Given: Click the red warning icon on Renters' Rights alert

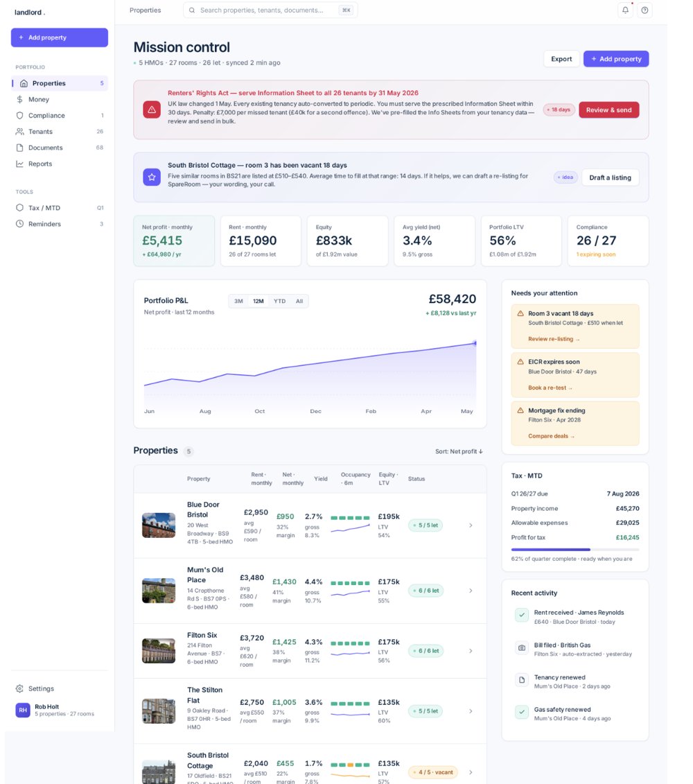Looking at the screenshot, I should point(152,110).
